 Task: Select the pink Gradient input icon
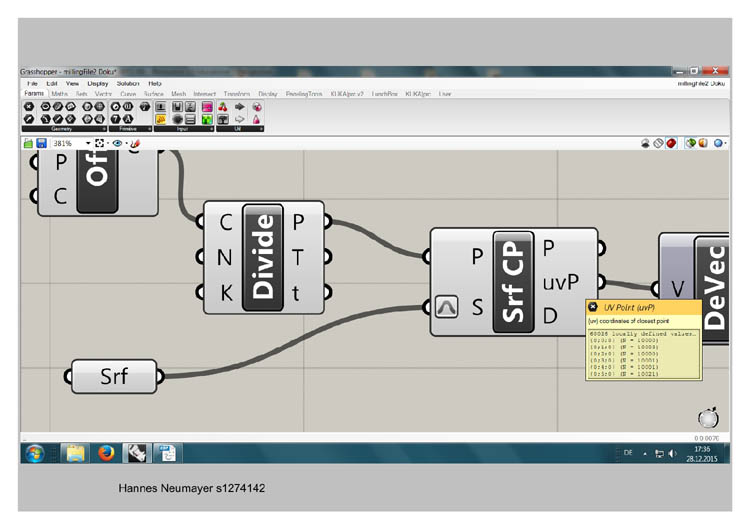[x=207, y=107]
